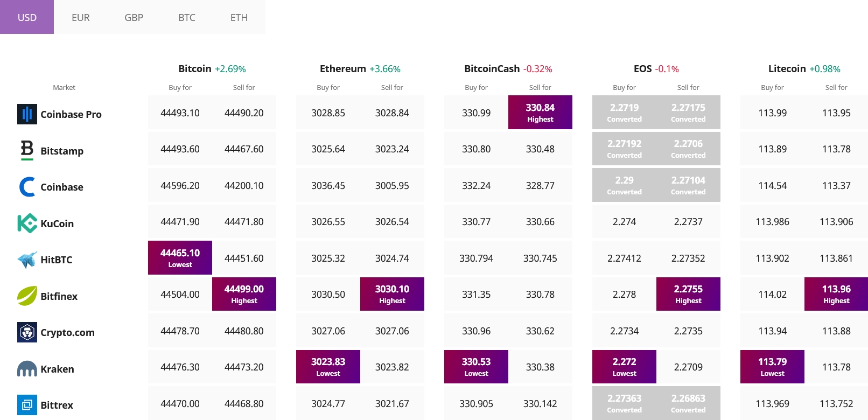Click Bittrex Ethereum sell price 3021.67

pyautogui.click(x=392, y=403)
